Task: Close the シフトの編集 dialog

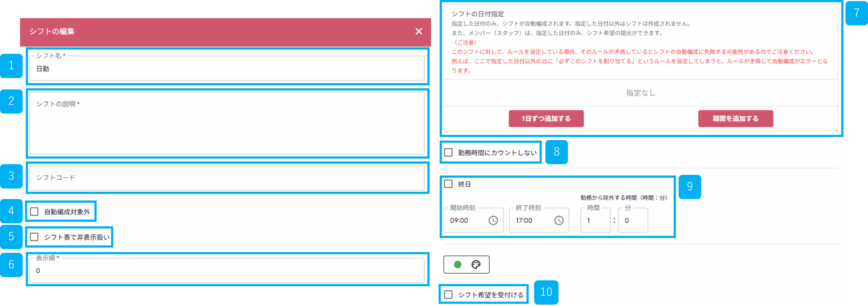Action: tap(419, 32)
